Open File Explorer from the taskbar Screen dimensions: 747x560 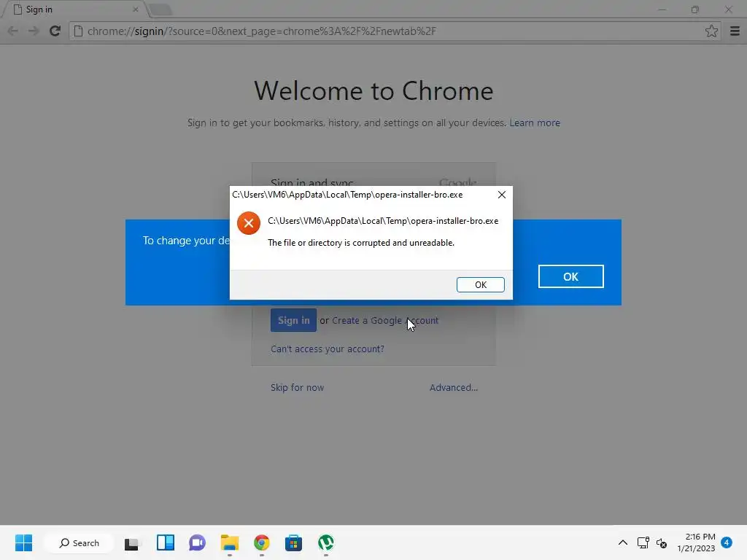click(230, 542)
